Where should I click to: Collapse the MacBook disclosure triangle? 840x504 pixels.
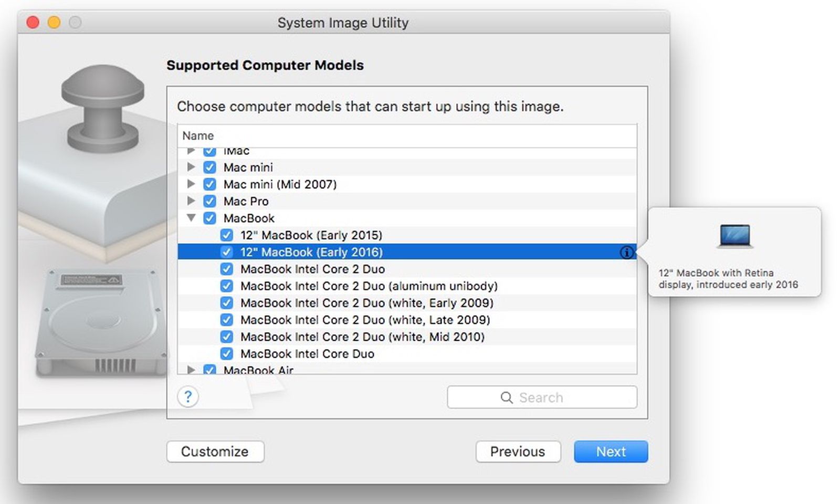(191, 218)
